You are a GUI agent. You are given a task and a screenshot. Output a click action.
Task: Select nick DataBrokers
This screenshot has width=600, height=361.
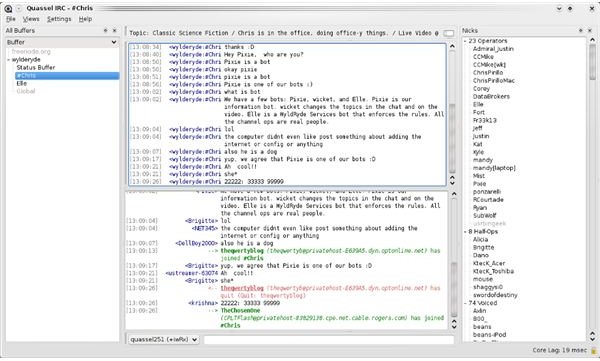click(x=491, y=96)
